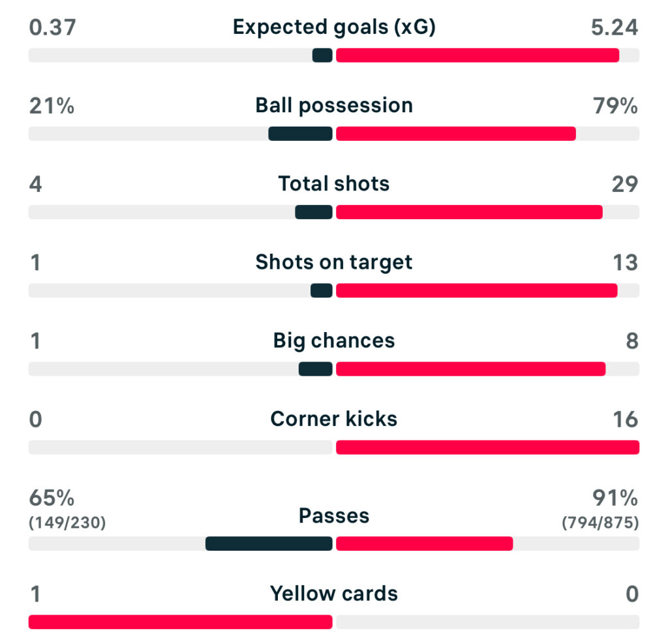Open the Big chances stat label

pos(334,340)
